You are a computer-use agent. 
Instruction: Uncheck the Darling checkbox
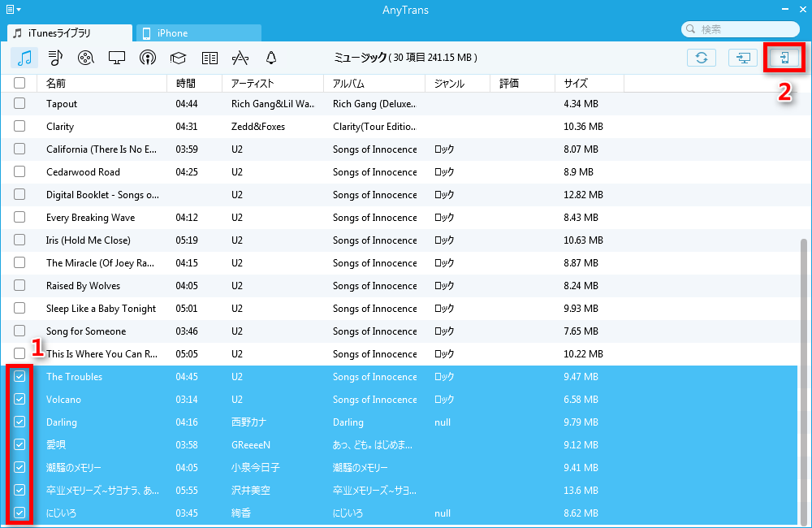point(19,422)
